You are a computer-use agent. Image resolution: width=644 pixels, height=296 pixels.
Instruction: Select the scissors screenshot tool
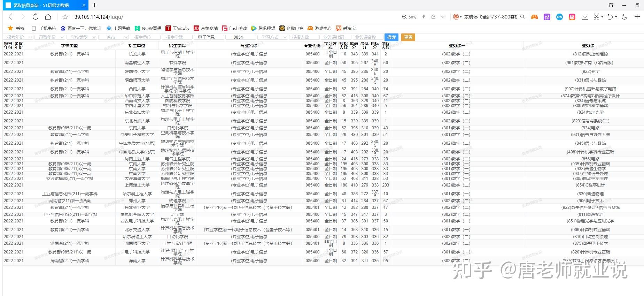tap(596, 17)
